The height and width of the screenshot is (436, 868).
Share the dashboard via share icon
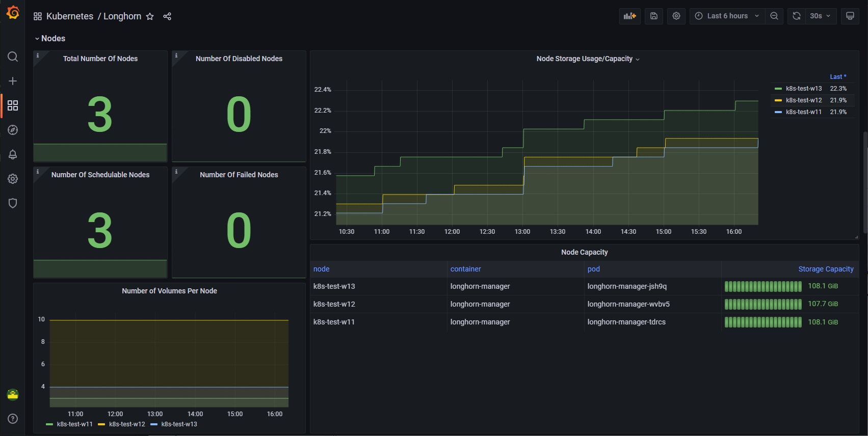167,16
